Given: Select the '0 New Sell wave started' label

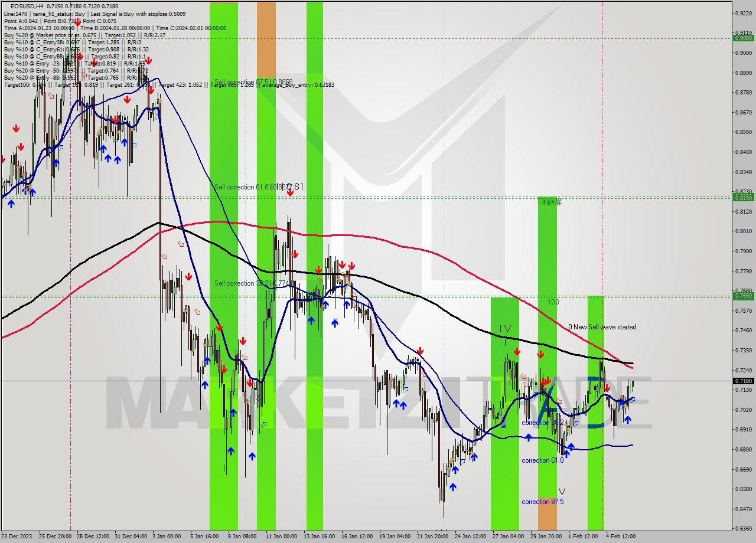Looking at the screenshot, I should [602, 327].
